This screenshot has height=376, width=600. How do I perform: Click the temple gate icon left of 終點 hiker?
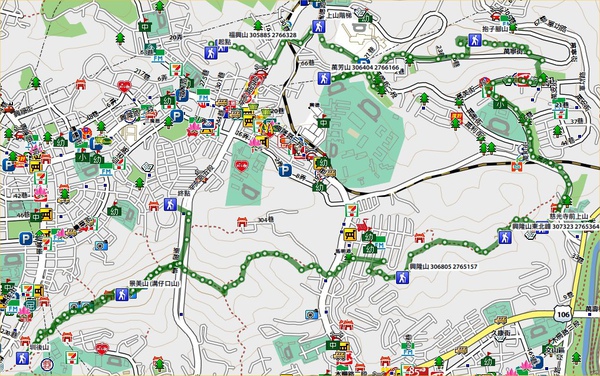[154, 206]
